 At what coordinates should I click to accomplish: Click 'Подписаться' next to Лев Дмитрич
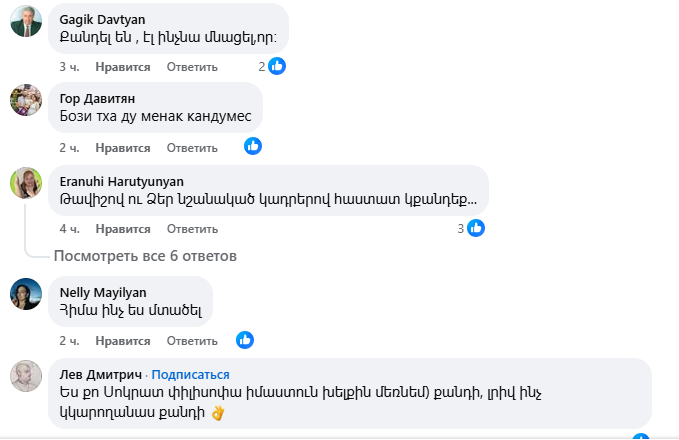click(186, 374)
